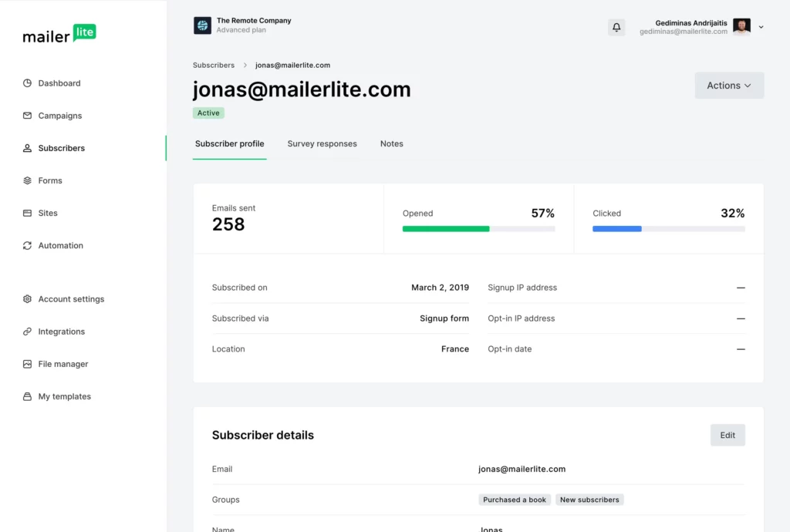Switch to the Survey responses tab

tap(322, 144)
